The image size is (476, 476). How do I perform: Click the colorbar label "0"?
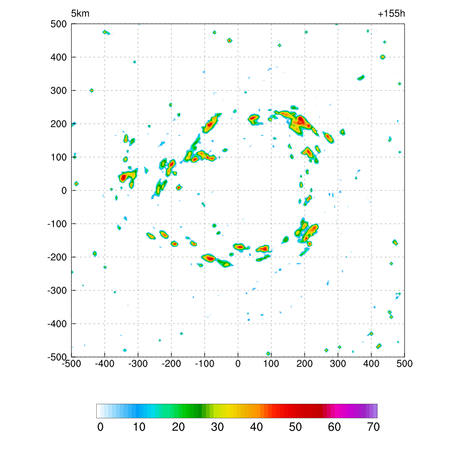coord(100,427)
